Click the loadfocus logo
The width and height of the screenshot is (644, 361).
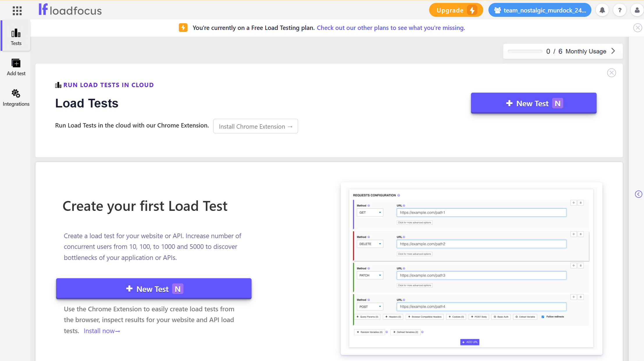pos(70,10)
